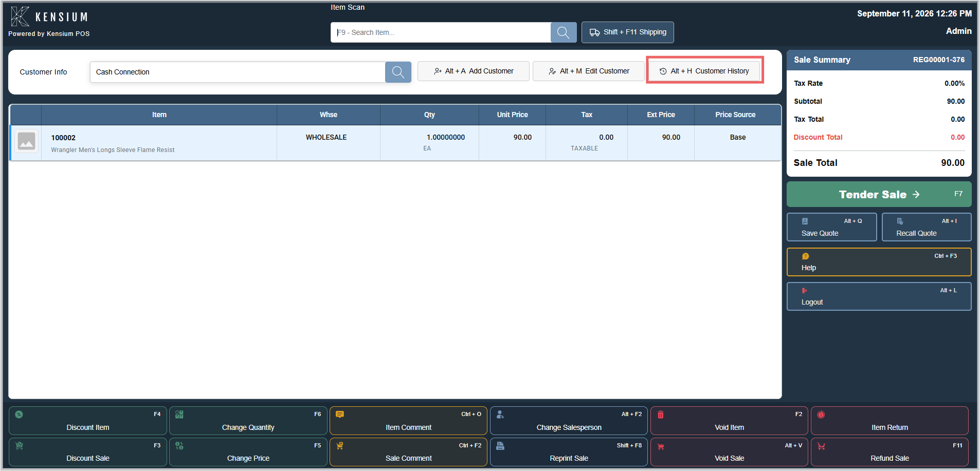This screenshot has width=980, height=471.
Task: Click the item image placeholder thumbnail
Action: click(x=26, y=141)
